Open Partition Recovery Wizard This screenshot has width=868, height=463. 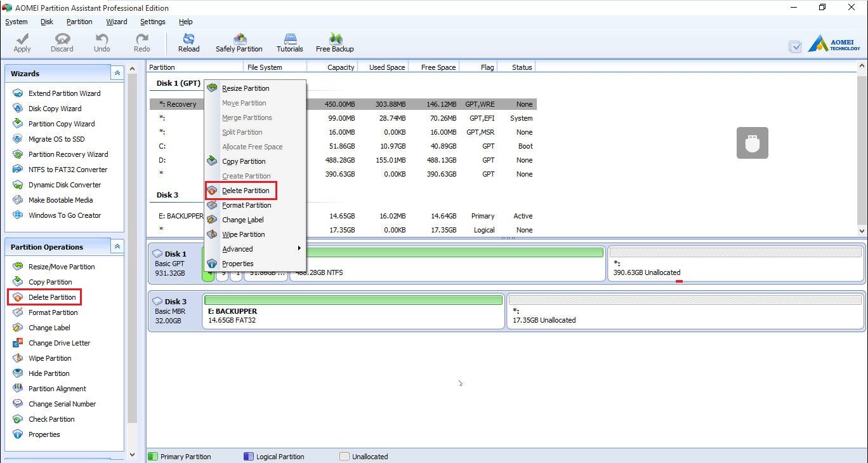pos(68,154)
